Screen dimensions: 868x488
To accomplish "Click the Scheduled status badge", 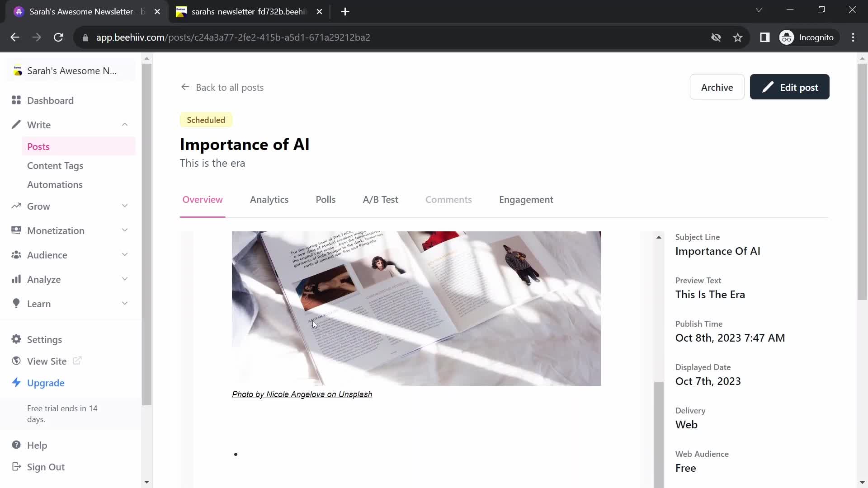I will [206, 120].
